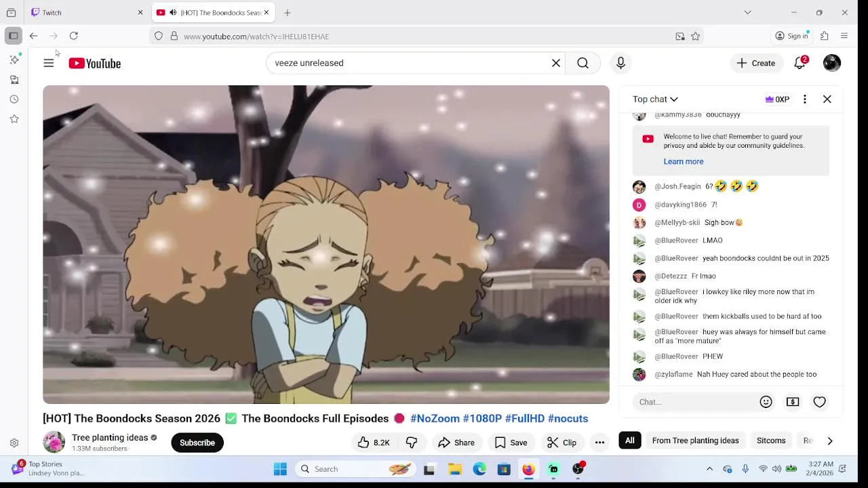Click the Boondocks video player
The height and width of the screenshot is (488, 868).
[x=326, y=245]
